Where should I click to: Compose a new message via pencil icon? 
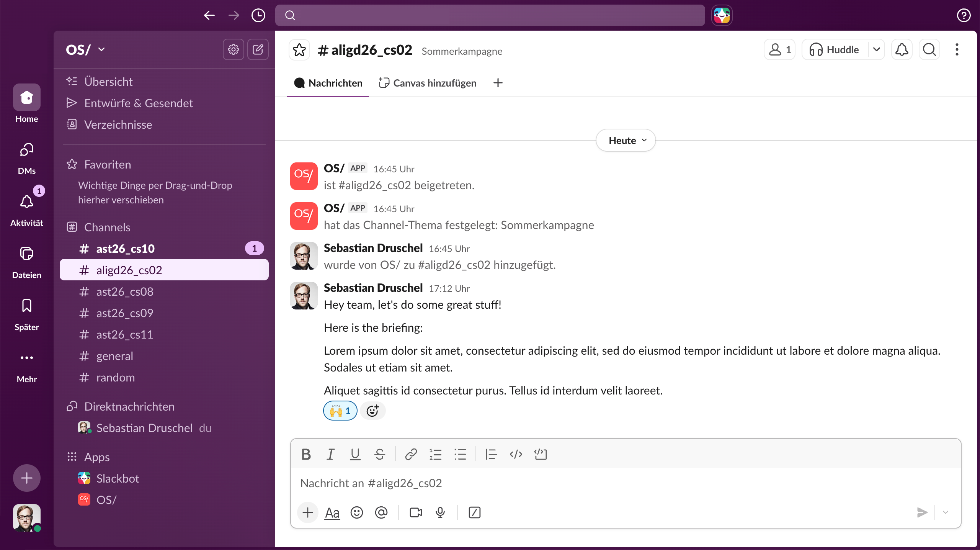258,49
